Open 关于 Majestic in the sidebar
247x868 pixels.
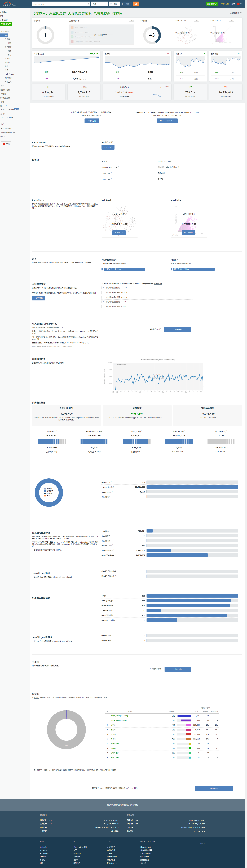click(6, 128)
